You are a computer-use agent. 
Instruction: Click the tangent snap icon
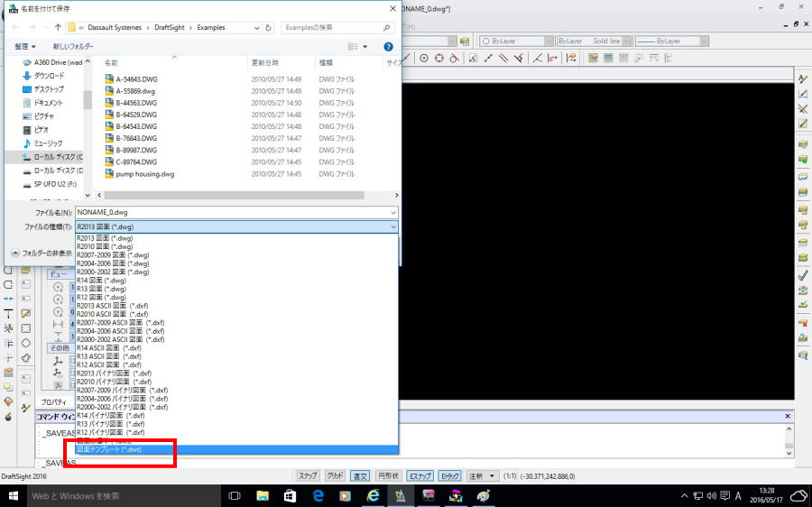pyautogui.click(x=454, y=58)
